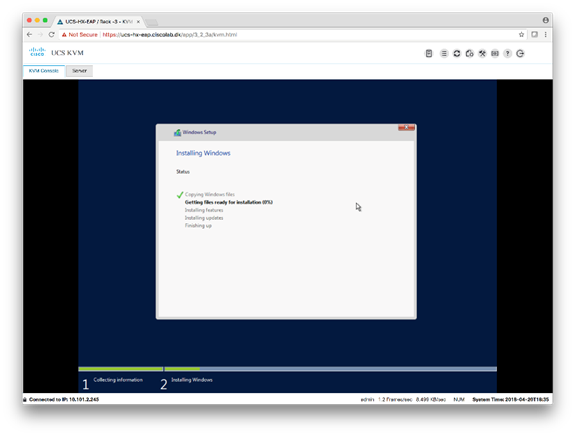Image resolution: width=575 pixels, height=436 pixels.
Task: Open the KVM actions list menu icon
Action: pyautogui.click(x=444, y=54)
